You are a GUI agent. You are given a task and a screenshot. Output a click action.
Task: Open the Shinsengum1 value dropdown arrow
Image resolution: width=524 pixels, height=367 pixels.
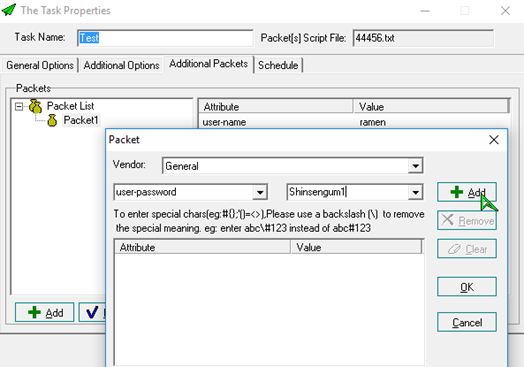coord(415,192)
